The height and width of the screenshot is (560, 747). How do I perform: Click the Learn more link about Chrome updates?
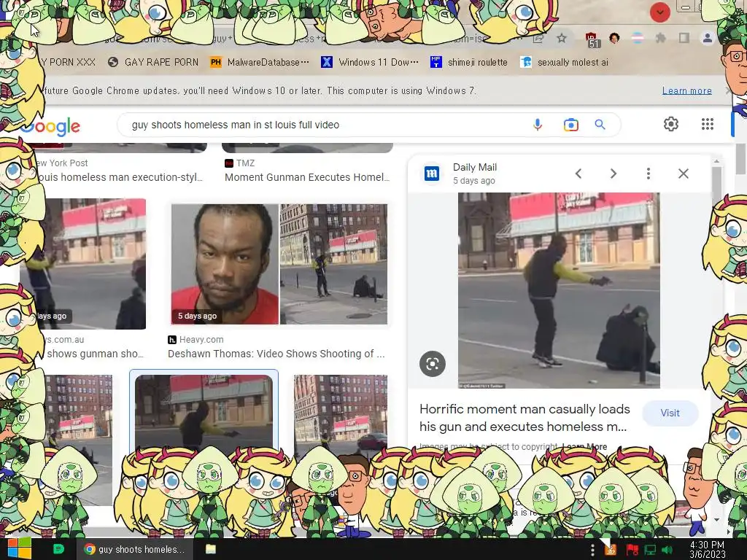pyautogui.click(x=687, y=90)
